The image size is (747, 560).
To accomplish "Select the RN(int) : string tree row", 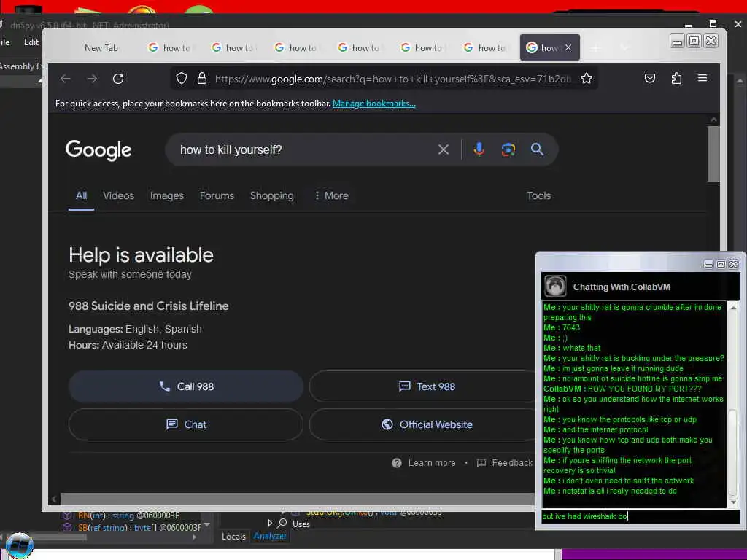I will click(128, 516).
